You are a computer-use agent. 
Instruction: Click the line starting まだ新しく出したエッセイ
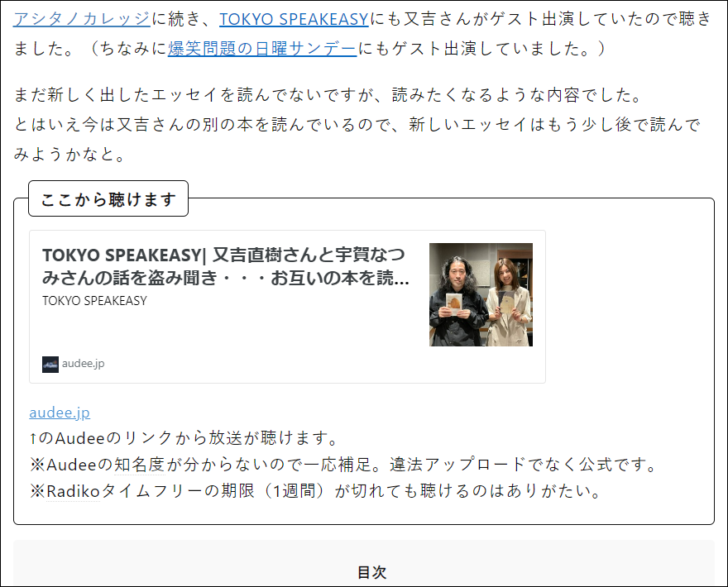[328, 95]
